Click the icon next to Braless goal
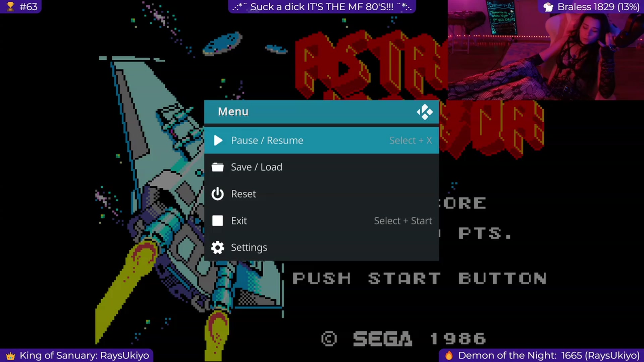Screen dimensions: 644x362 pyautogui.click(x=548, y=7)
